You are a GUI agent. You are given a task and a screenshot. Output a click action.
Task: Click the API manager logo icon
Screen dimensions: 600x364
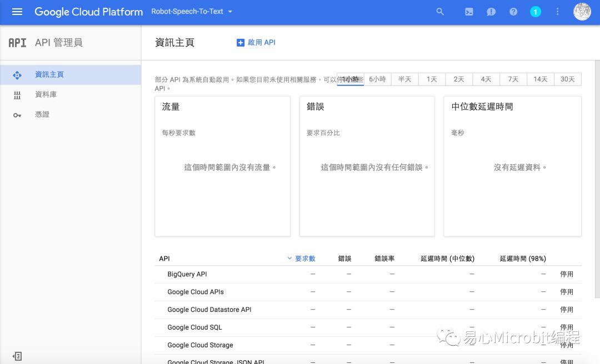click(x=17, y=42)
